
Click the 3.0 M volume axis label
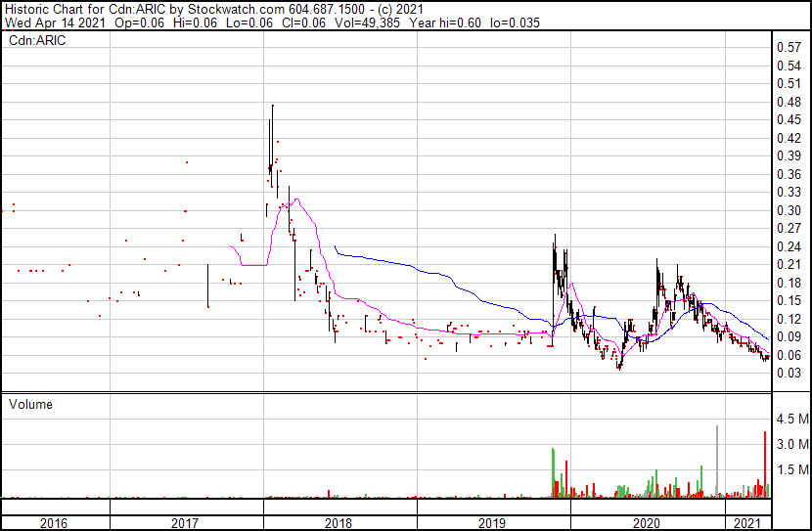[791, 445]
